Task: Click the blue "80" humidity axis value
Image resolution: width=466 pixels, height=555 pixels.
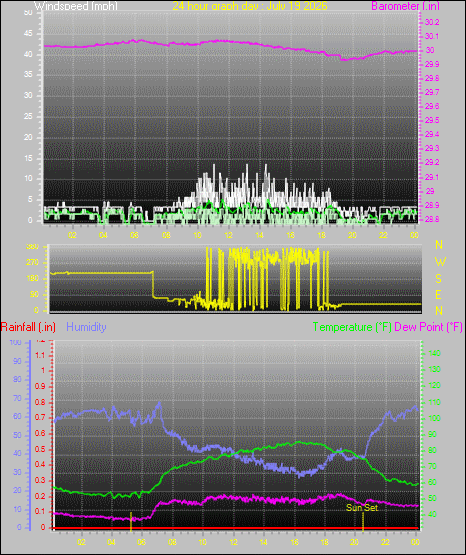Action: [17, 379]
